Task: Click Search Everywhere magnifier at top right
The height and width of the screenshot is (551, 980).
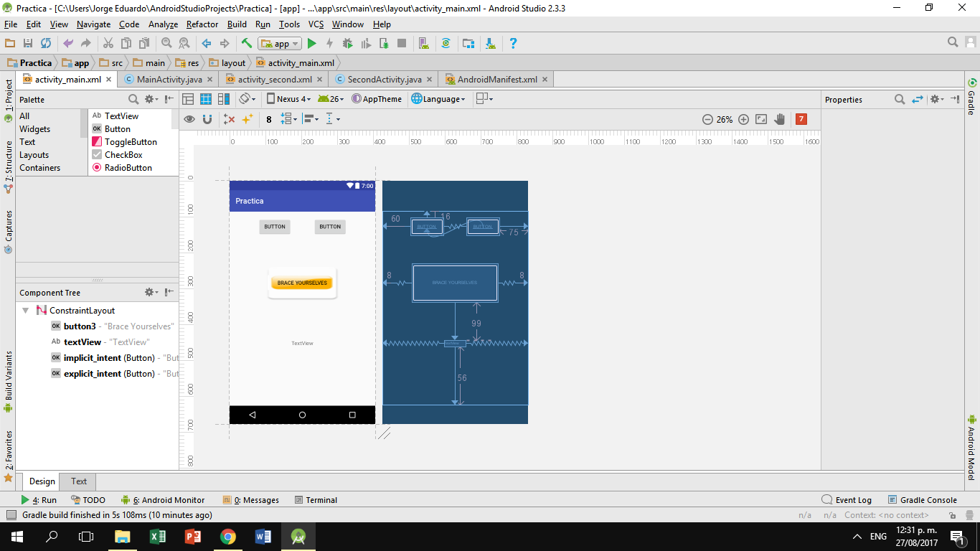Action: 953,42
